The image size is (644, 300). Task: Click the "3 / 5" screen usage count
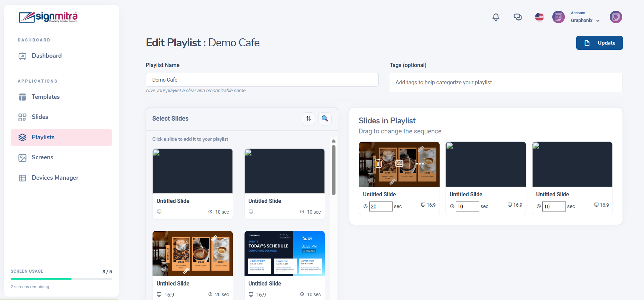(107, 272)
